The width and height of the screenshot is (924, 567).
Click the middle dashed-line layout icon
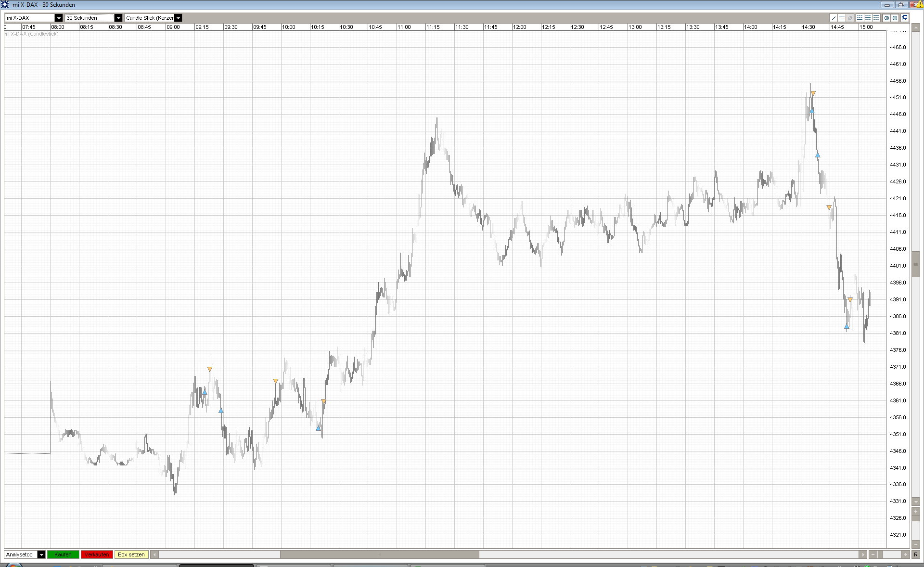click(868, 18)
